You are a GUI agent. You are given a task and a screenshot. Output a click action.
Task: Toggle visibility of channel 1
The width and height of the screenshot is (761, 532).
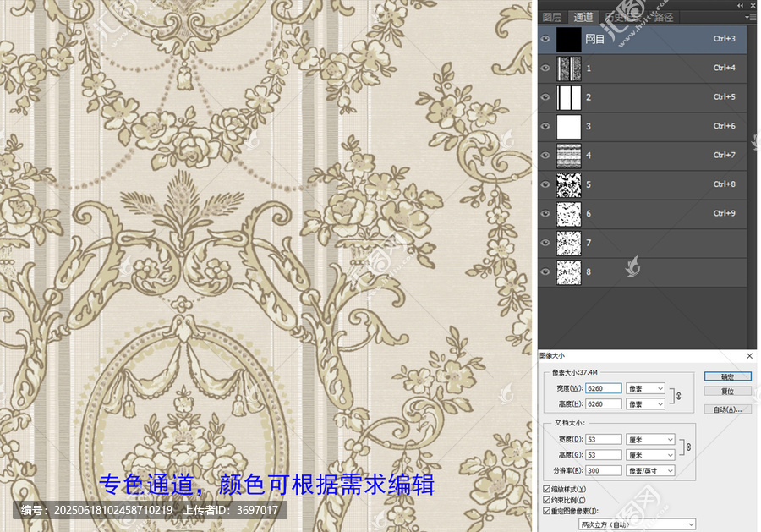coord(545,68)
